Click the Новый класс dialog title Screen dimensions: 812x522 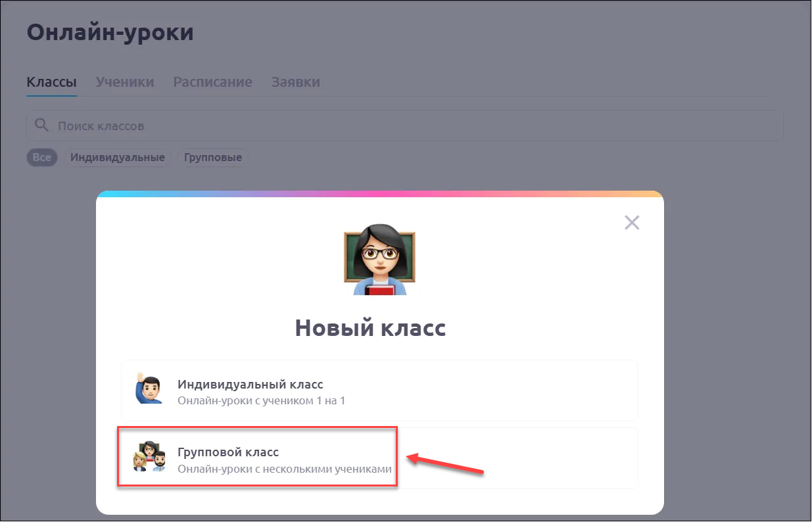coord(370,327)
